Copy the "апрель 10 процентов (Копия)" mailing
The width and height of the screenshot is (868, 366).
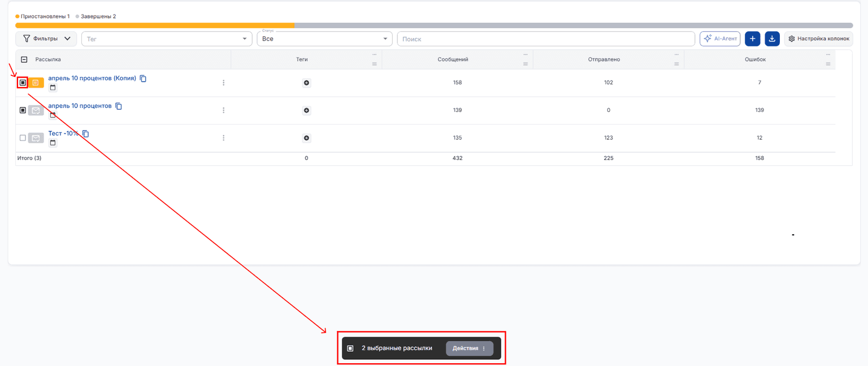point(143,79)
